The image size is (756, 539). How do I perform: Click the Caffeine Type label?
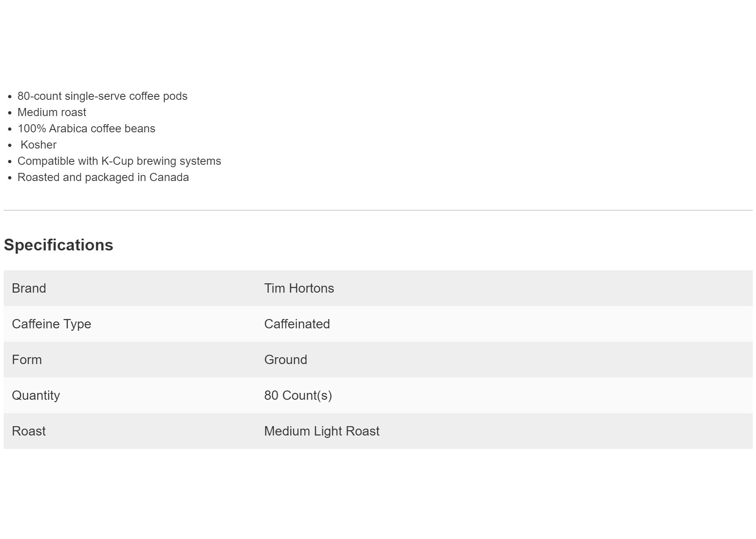(52, 324)
